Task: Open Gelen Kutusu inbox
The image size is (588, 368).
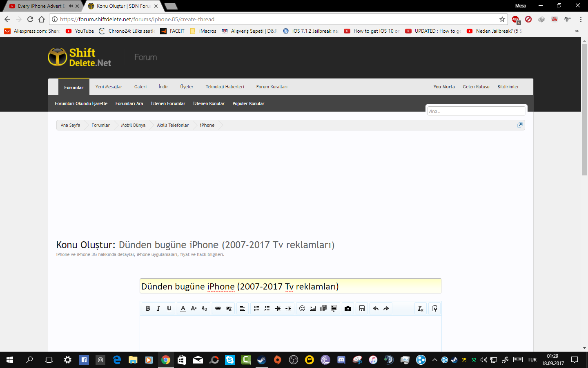Action: pyautogui.click(x=476, y=87)
